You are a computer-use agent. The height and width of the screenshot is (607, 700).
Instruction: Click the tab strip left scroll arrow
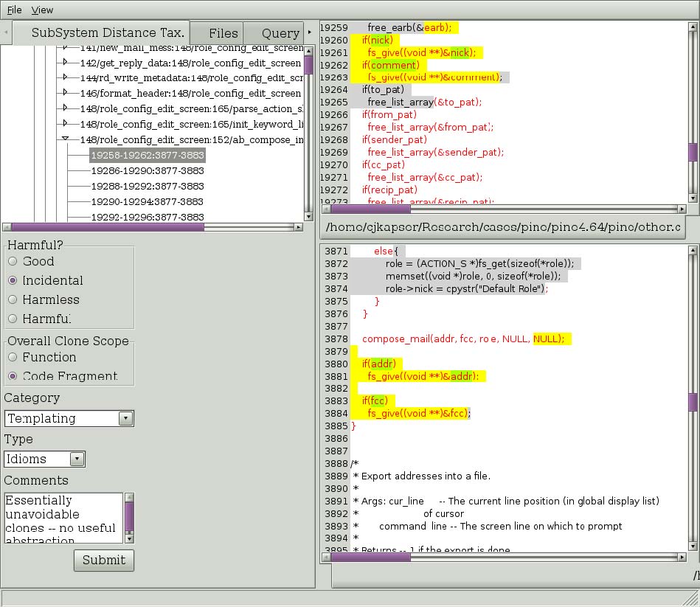click(x=6, y=32)
